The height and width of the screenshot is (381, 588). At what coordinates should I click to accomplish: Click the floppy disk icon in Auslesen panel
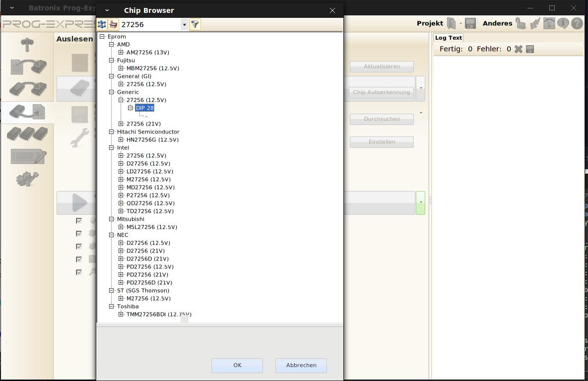coord(79,115)
